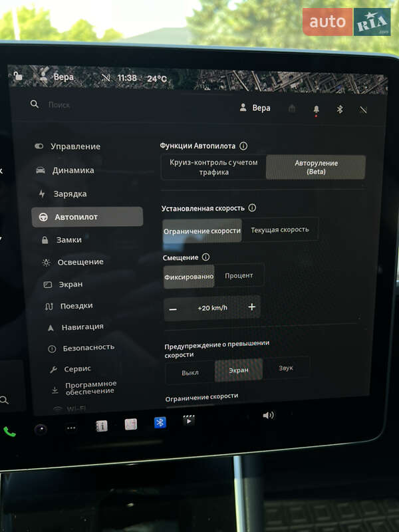Open the Поездки settings section
Screen dimensions: 399x532
point(69,306)
